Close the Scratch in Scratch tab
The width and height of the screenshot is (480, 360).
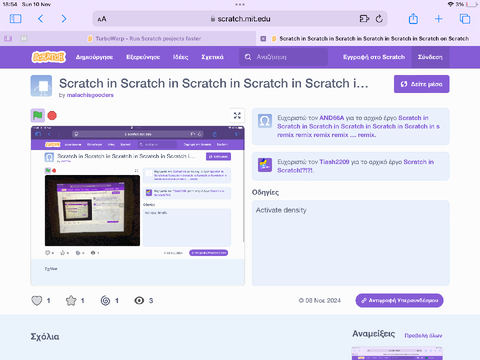click(x=263, y=39)
